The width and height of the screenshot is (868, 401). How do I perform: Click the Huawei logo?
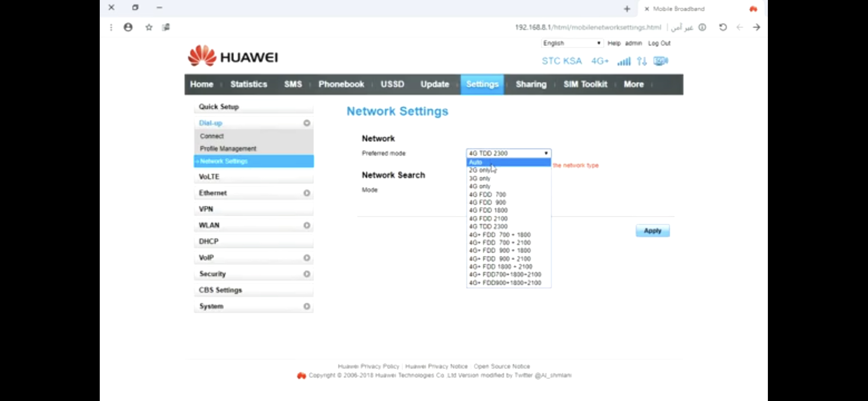tap(233, 56)
